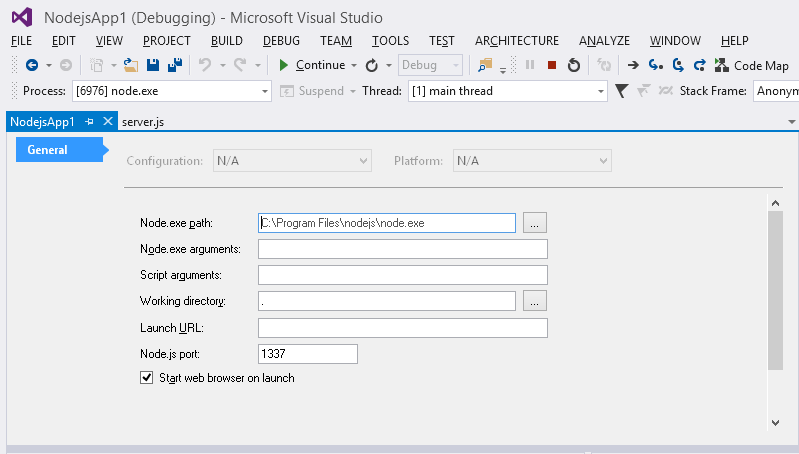This screenshot has height=454, width=799.
Task: Click the Restart debugging icon
Action: (x=573, y=65)
